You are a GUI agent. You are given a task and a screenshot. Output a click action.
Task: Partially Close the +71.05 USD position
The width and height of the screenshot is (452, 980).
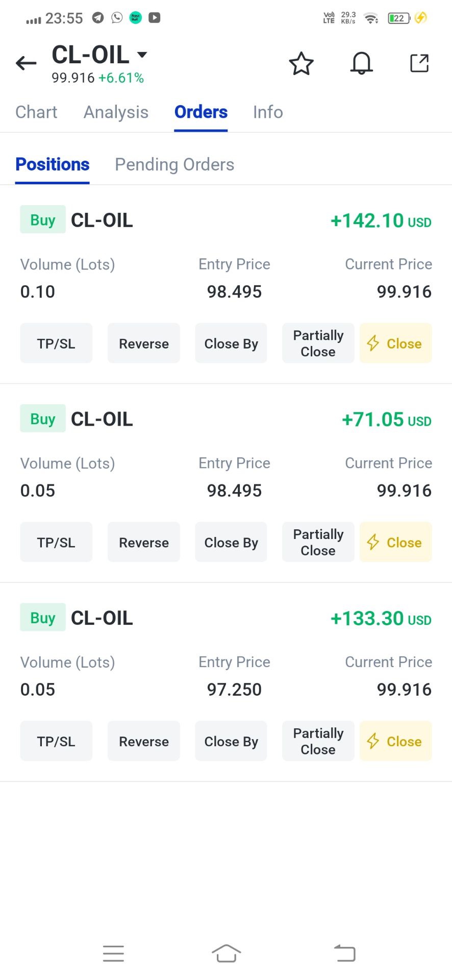click(318, 543)
